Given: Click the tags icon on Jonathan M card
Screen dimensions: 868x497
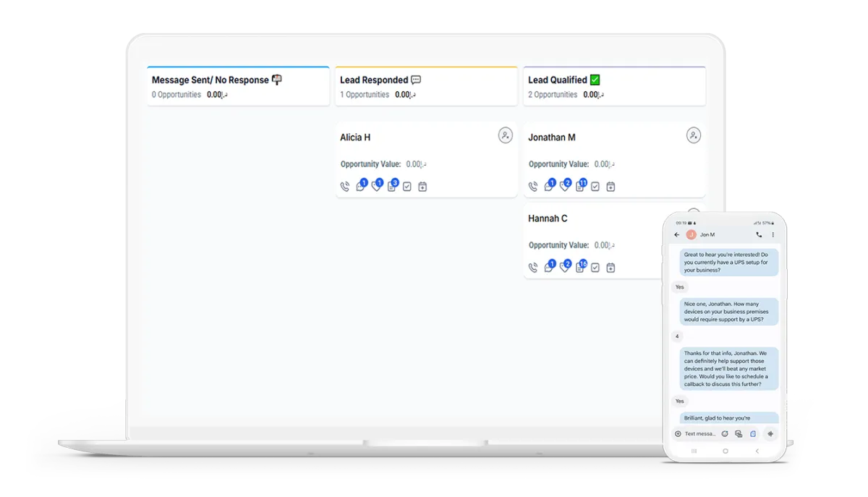Looking at the screenshot, I should [x=565, y=185].
